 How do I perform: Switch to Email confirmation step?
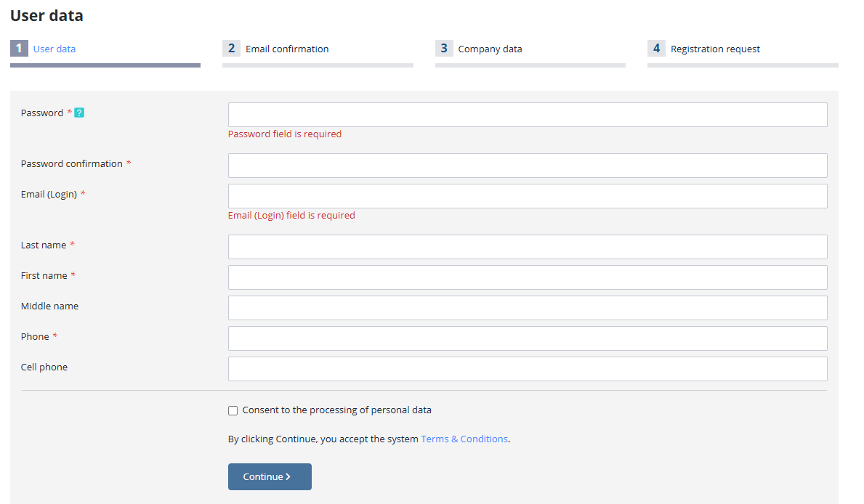point(287,49)
